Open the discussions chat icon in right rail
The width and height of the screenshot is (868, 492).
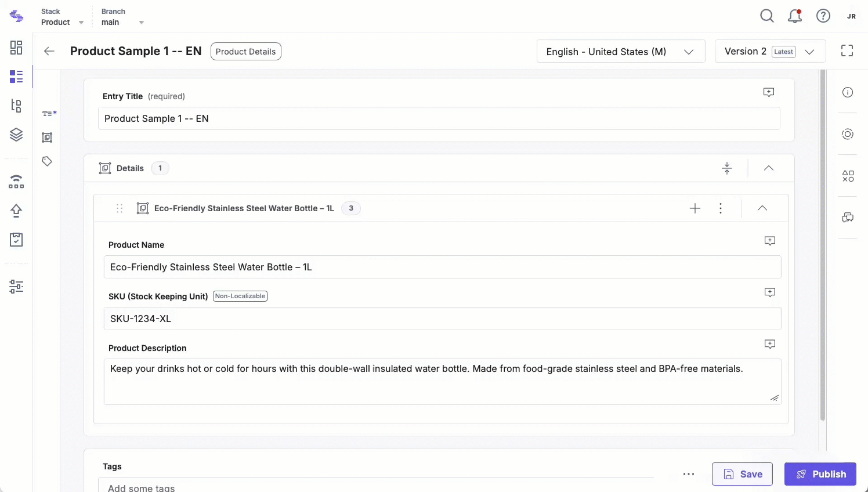(848, 218)
